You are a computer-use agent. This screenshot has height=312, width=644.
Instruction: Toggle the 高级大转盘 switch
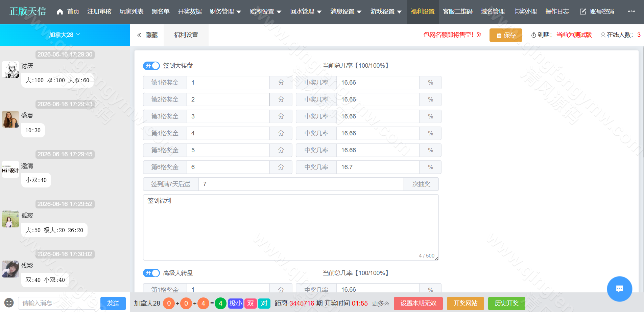pos(151,273)
